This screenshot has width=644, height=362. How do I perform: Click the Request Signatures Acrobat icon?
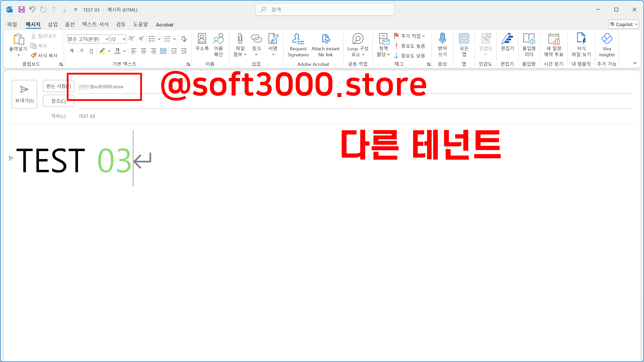pyautogui.click(x=298, y=39)
